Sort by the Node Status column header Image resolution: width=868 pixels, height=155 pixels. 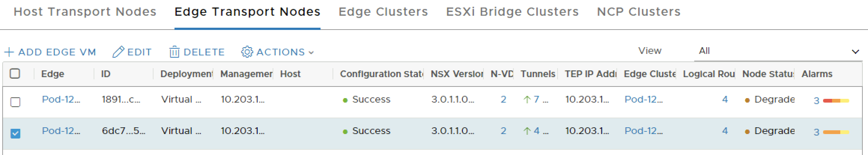tap(768, 74)
